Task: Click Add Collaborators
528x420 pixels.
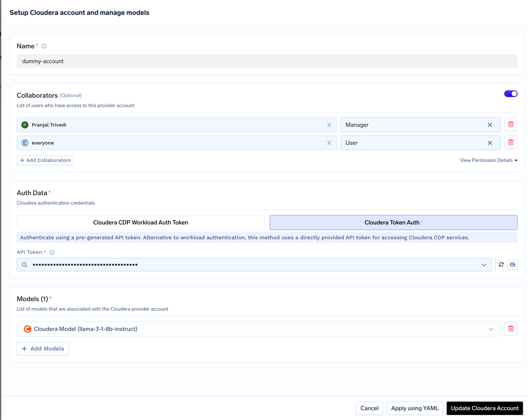Action: (45, 160)
